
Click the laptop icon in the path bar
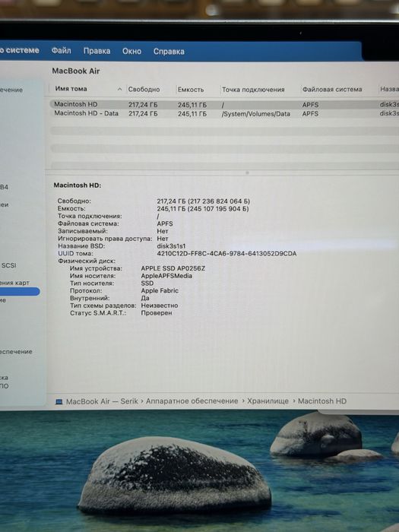click(59, 402)
